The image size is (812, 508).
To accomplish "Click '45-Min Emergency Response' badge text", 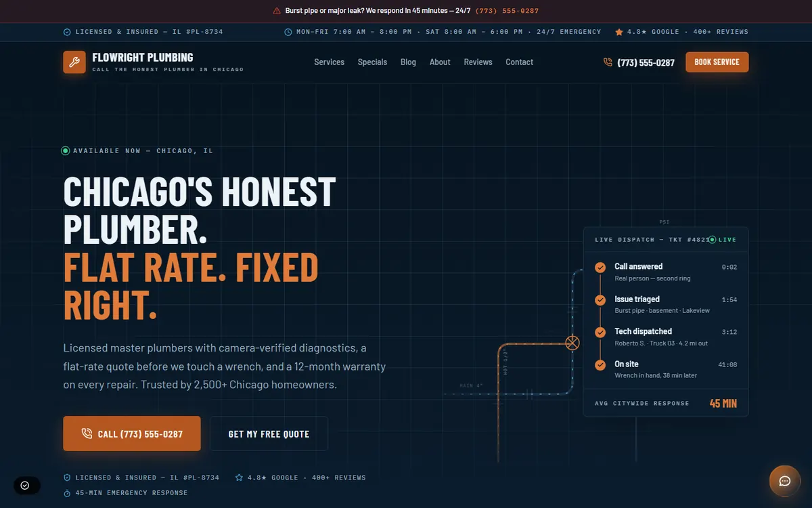I will (x=131, y=493).
